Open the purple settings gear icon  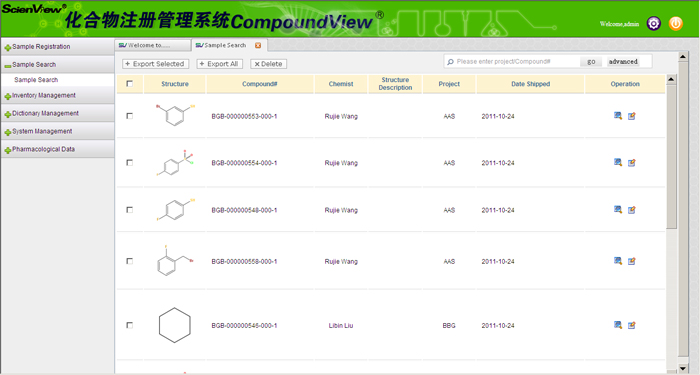pyautogui.click(x=654, y=23)
